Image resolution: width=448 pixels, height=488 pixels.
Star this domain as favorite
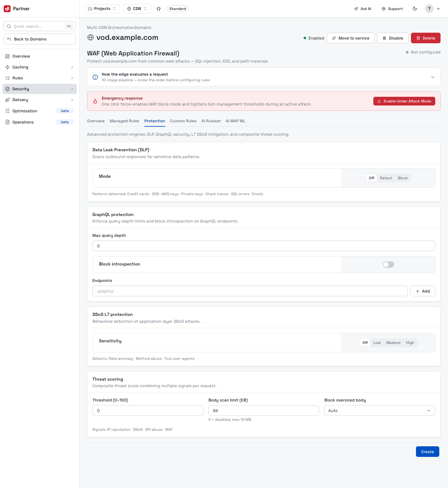159,9
